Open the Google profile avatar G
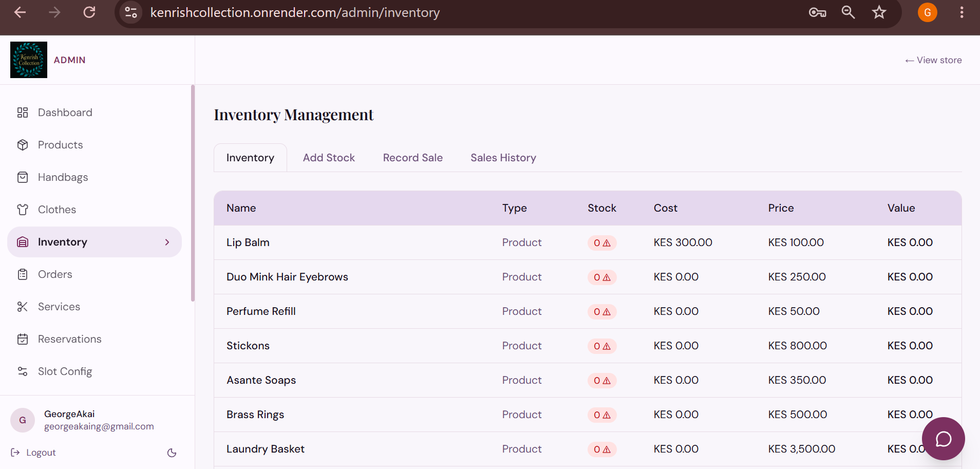The width and height of the screenshot is (980, 469). [x=928, y=12]
